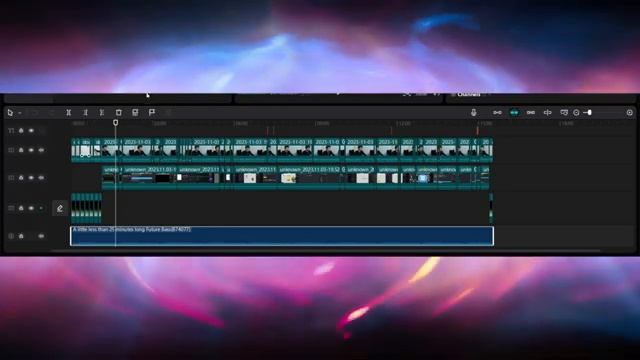Lock the main video track
Viewport: 640px width, 360px height.
(x=21, y=150)
